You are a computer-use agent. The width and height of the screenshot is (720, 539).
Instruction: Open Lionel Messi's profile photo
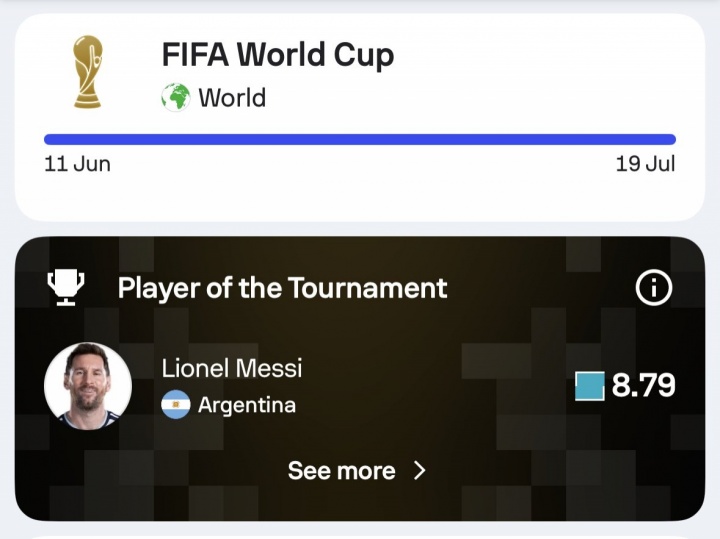pyautogui.click(x=88, y=386)
